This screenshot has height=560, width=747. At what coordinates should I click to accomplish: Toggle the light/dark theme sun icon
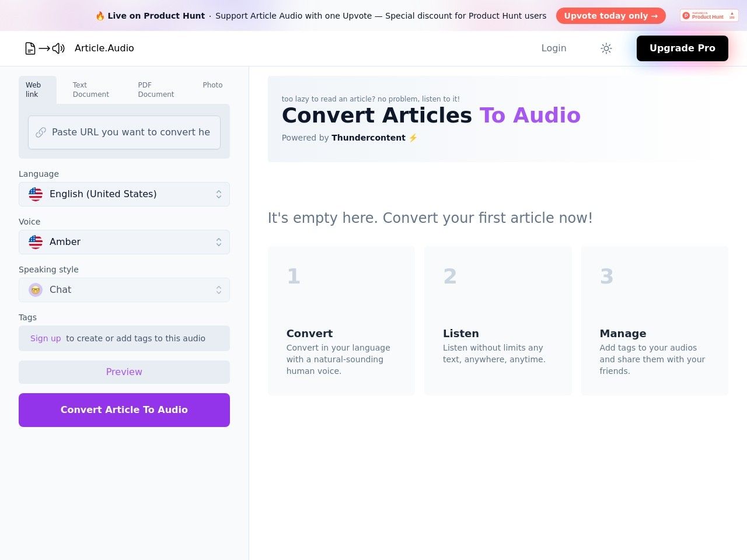pyautogui.click(x=606, y=48)
